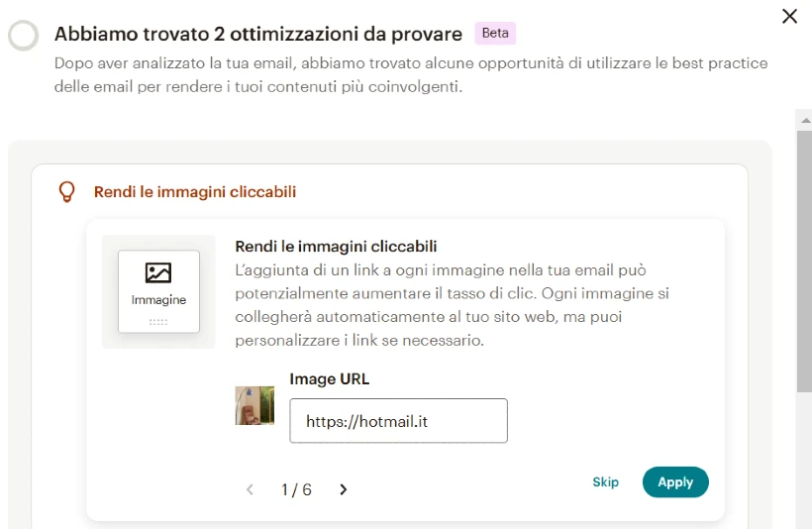Viewport: 812px width, 529px height.
Task: Skip this optimization
Action: pos(605,481)
